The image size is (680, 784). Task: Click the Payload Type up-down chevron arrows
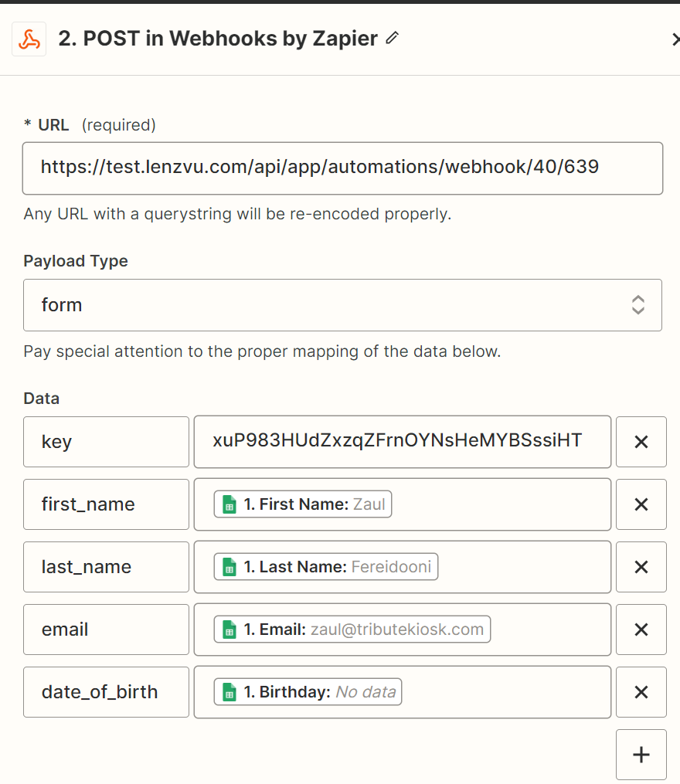pos(637,305)
